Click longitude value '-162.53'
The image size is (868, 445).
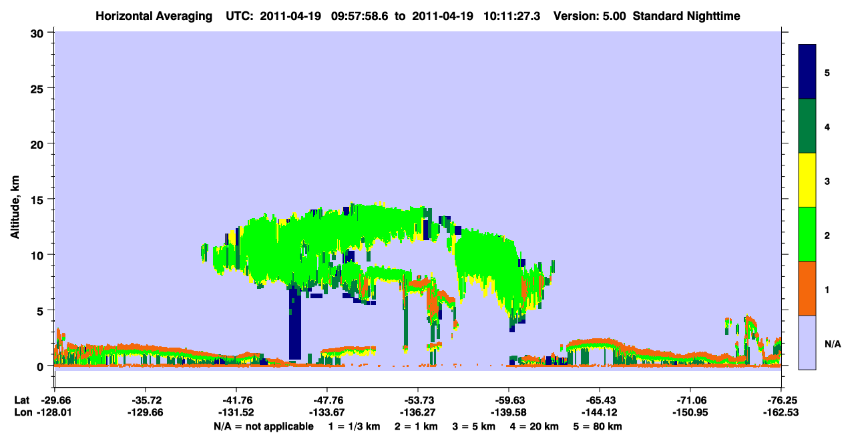click(781, 413)
